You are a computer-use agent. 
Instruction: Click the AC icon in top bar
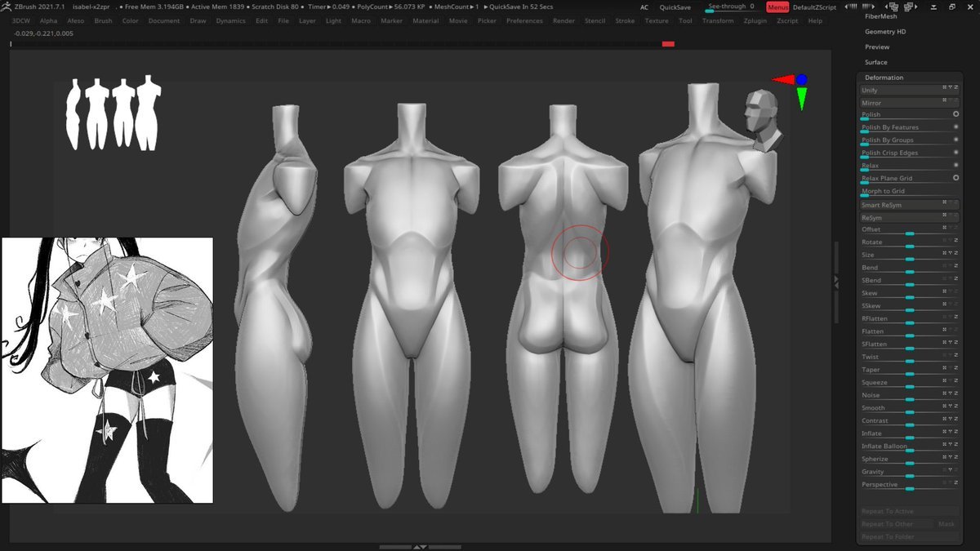point(644,7)
